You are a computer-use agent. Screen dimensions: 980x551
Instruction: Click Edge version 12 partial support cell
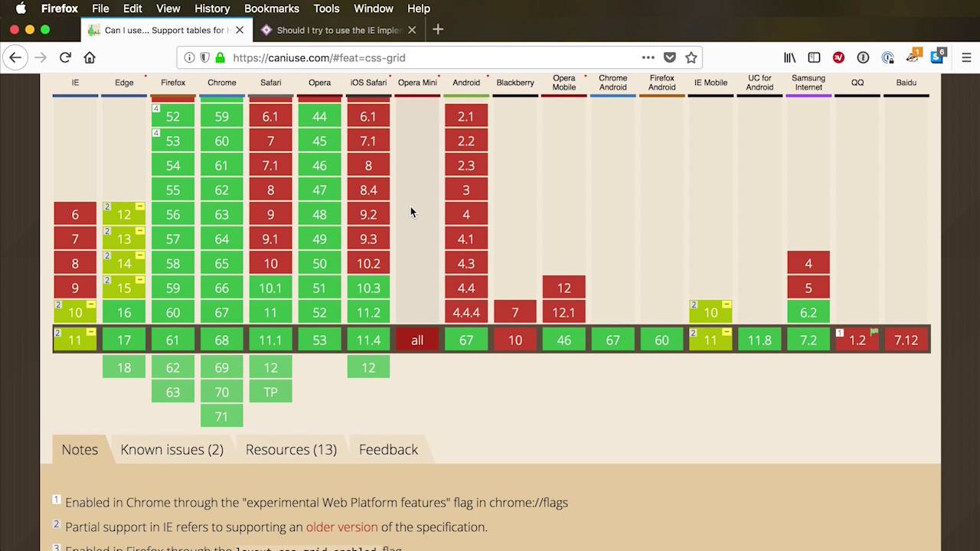click(x=124, y=214)
